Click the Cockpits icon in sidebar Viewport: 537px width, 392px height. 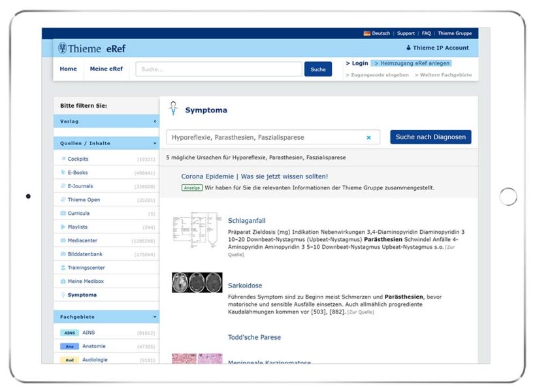point(63,159)
